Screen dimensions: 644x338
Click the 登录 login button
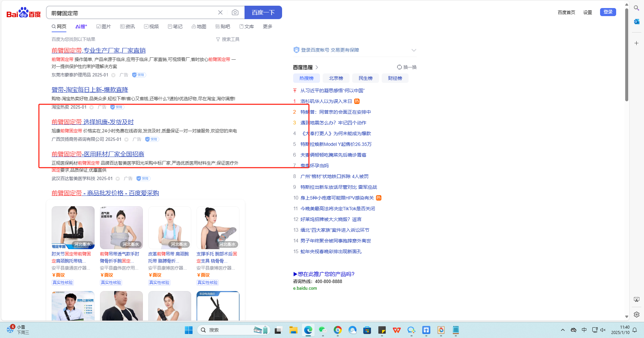(x=608, y=12)
